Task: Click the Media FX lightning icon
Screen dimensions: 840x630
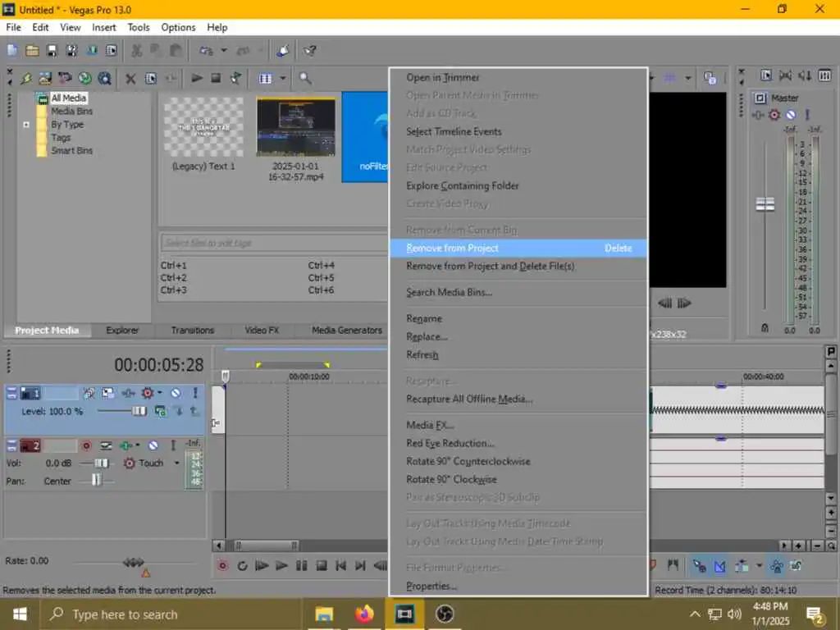Action: pyautogui.click(x=25, y=79)
